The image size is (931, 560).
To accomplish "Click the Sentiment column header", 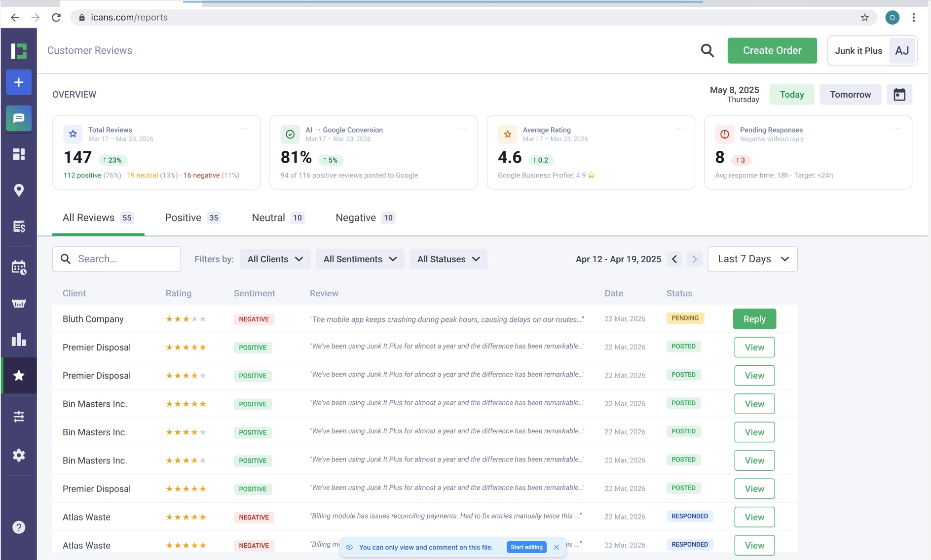I will pyautogui.click(x=254, y=293).
